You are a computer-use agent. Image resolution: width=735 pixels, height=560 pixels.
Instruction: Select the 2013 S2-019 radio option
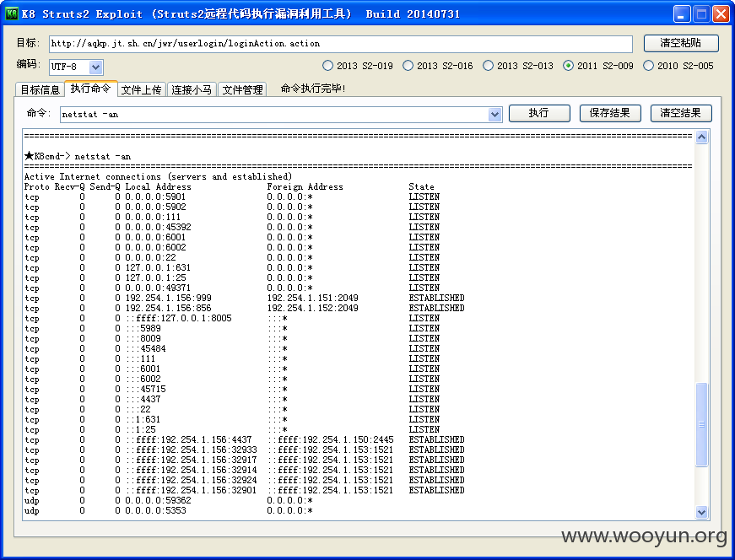click(358, 66)
